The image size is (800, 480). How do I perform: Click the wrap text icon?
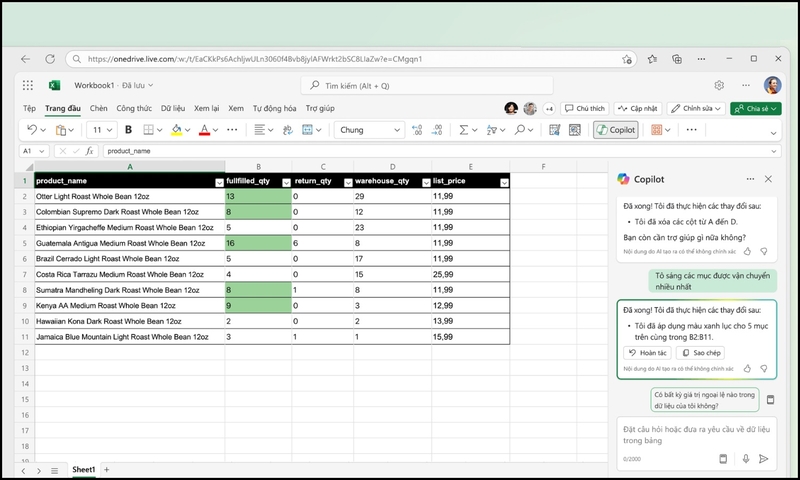pyautogui.click(x=288, y=130)
